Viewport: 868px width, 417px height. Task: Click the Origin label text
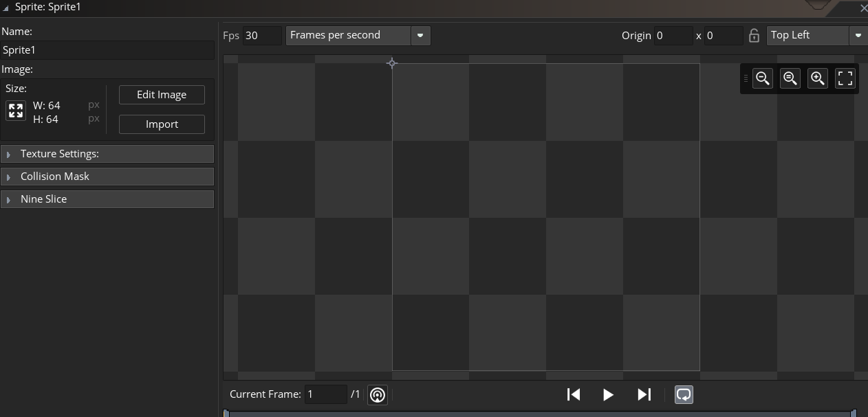click(x=636, y=36)
